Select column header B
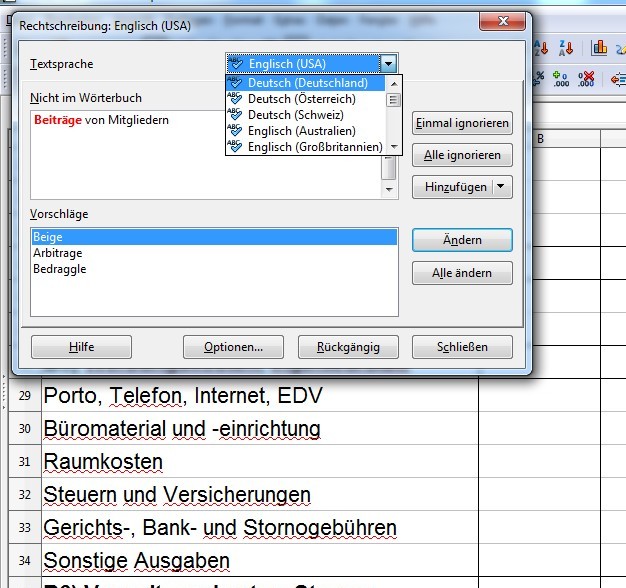 coord(540,139)
